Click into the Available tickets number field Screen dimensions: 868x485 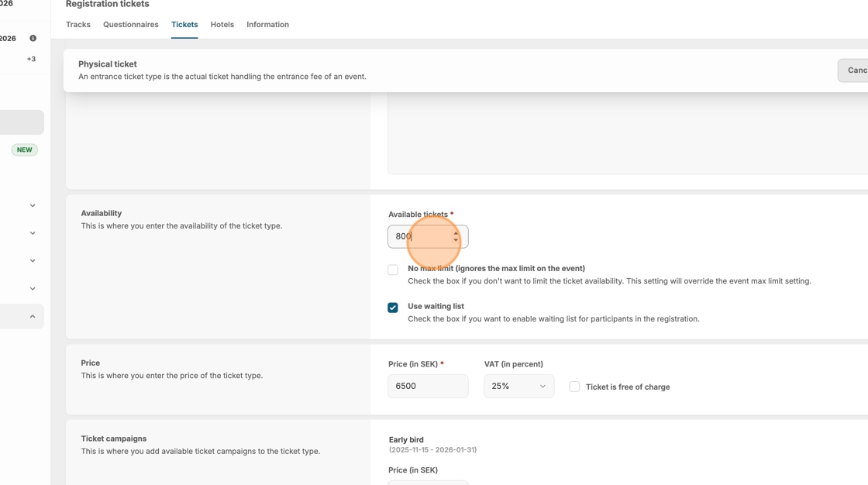(x=418, y=236)
